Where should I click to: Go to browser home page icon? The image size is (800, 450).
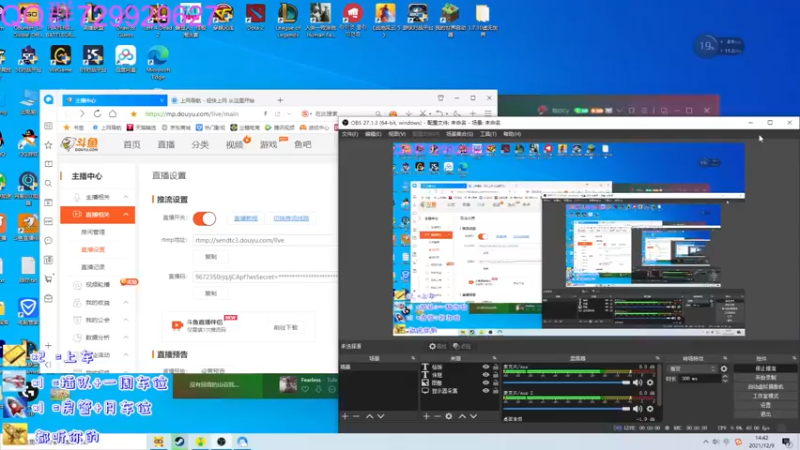point(113,114)
